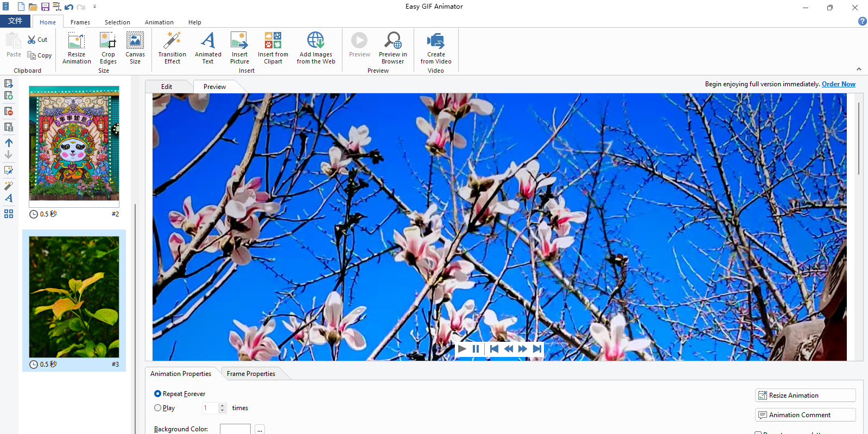
Task: Pause the animation preview playback
Action: tap(476, 349)
